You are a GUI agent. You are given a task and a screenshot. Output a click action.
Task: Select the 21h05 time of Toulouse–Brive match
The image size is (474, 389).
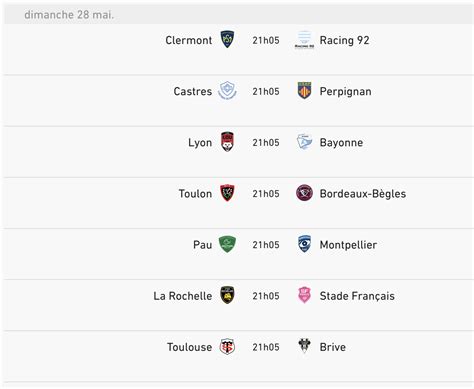[266, 347]
